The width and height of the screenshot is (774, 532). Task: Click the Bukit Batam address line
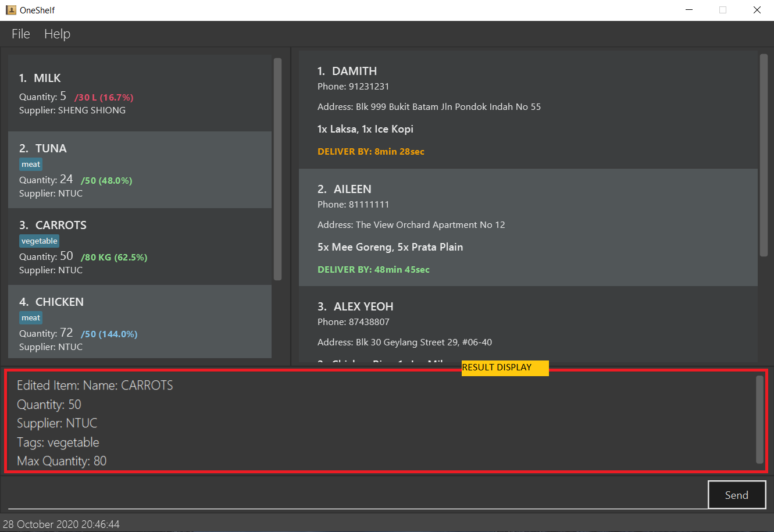(x=429, y=107)
